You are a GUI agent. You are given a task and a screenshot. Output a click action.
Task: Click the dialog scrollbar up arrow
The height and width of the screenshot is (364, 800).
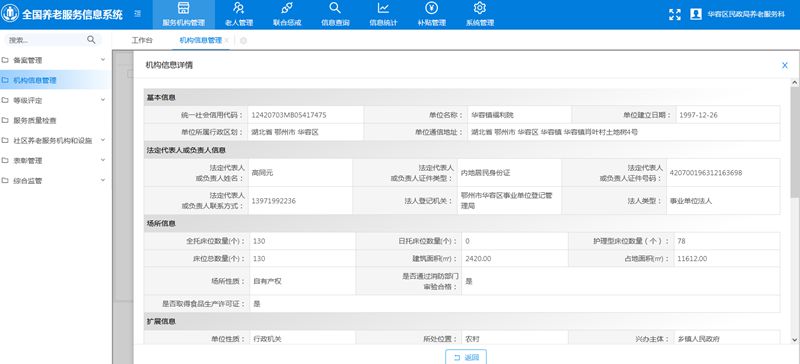pos(795,83)
